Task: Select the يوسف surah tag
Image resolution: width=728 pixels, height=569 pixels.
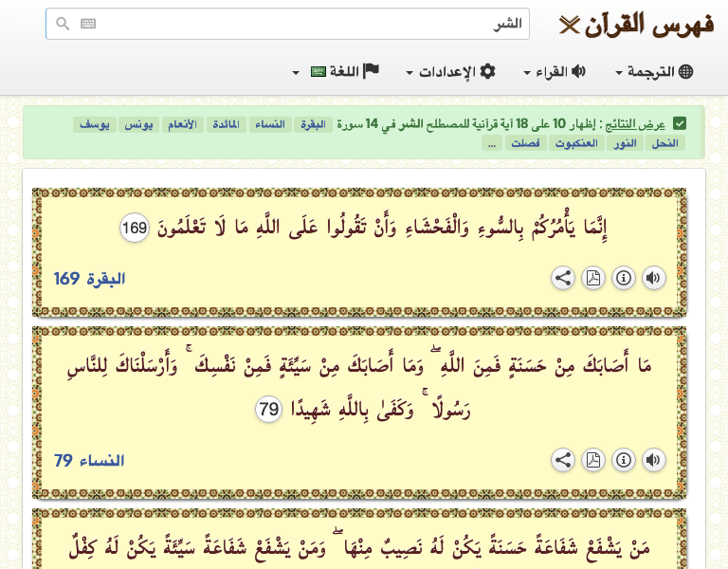Action: tap(94, 124)
